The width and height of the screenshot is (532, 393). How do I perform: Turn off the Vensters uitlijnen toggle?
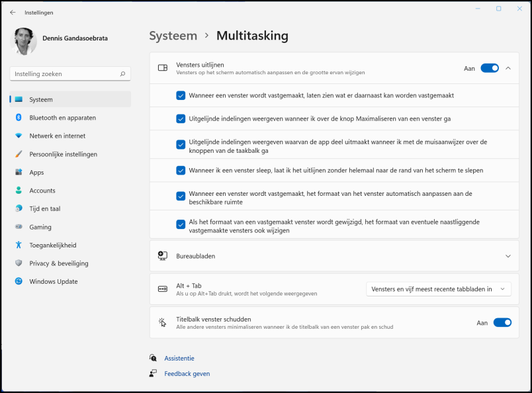[x=490, y=68]
